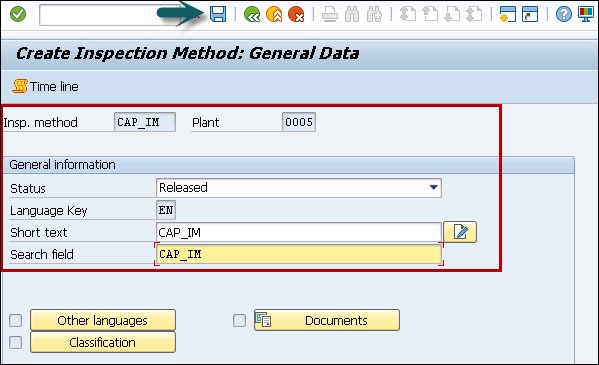This screenshot has height=365, width=599.
Task: Open Help via the question mark icon
Action: click(563, 15)
